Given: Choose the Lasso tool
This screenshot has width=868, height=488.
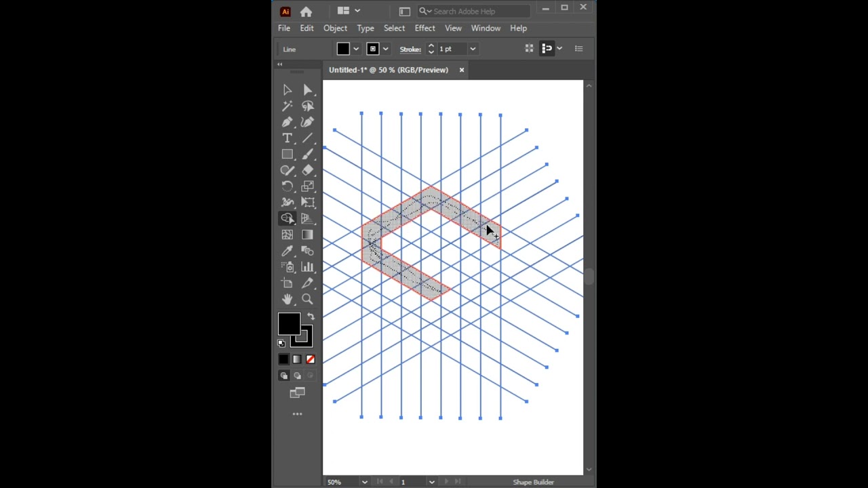Looking at the screenshot, I should [308, 106].
